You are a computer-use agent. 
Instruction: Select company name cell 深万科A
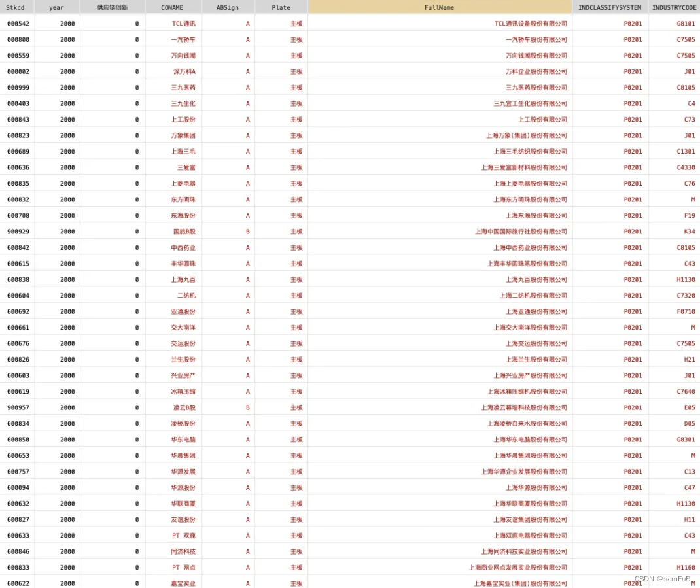[184, 71]
